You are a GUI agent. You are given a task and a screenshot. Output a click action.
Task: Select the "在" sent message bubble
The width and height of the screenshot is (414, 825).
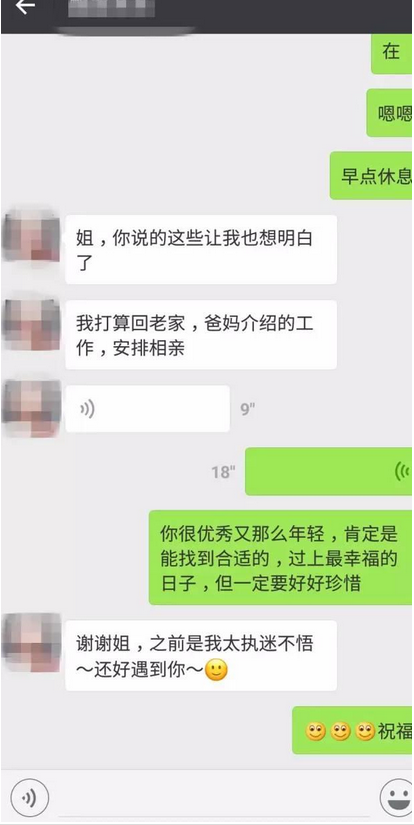(x=392, y=53)
